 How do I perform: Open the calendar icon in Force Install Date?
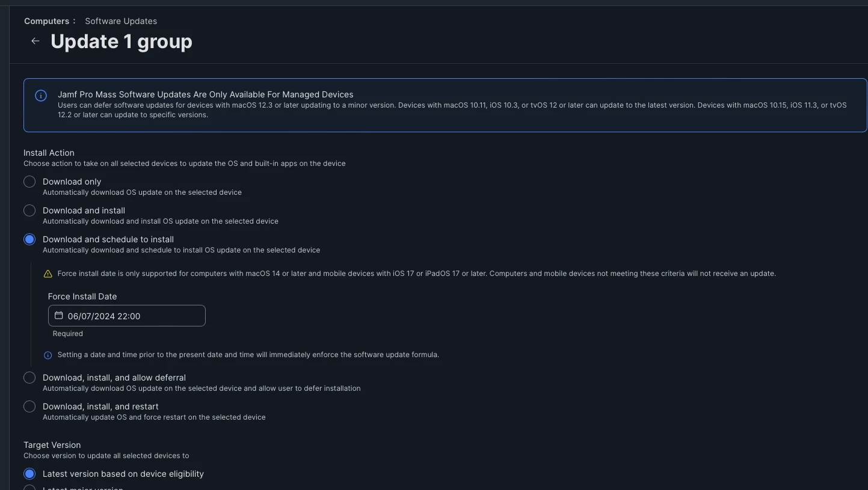click(58, 316)
